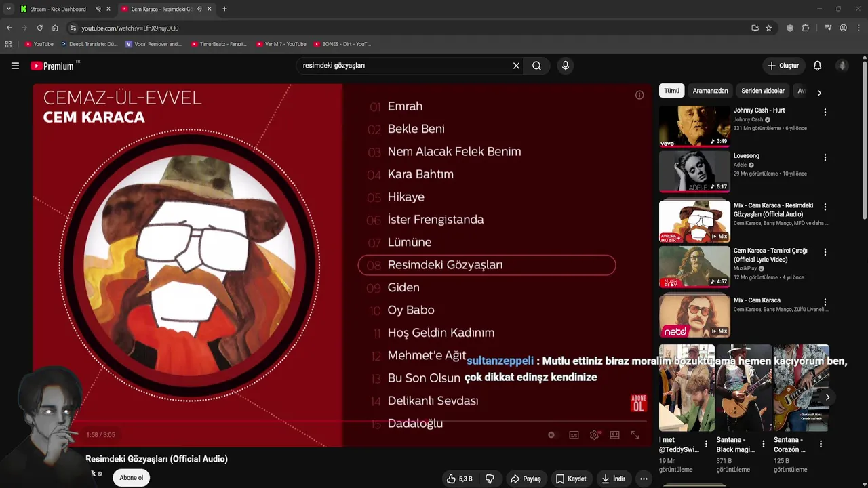Open the notifications bell
Image resolution: width=868 pixels, height=488 pixels.
coord(817,66)
